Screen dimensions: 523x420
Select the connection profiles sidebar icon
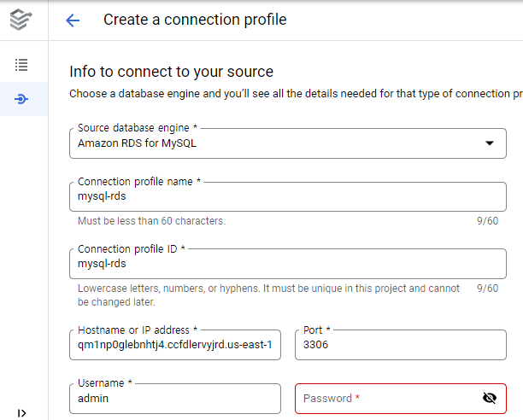tap(21, 99)
